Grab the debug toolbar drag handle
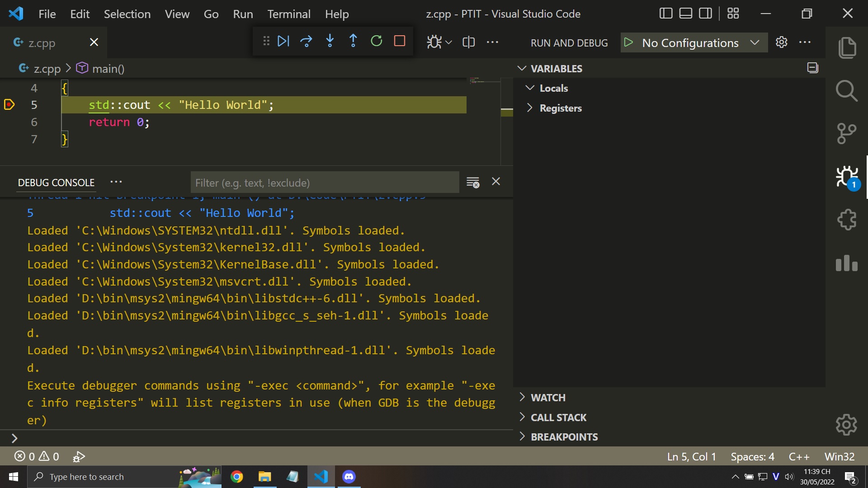Viewport: 868px width, 488px height. pyautogui.click(x=266, y=42)
